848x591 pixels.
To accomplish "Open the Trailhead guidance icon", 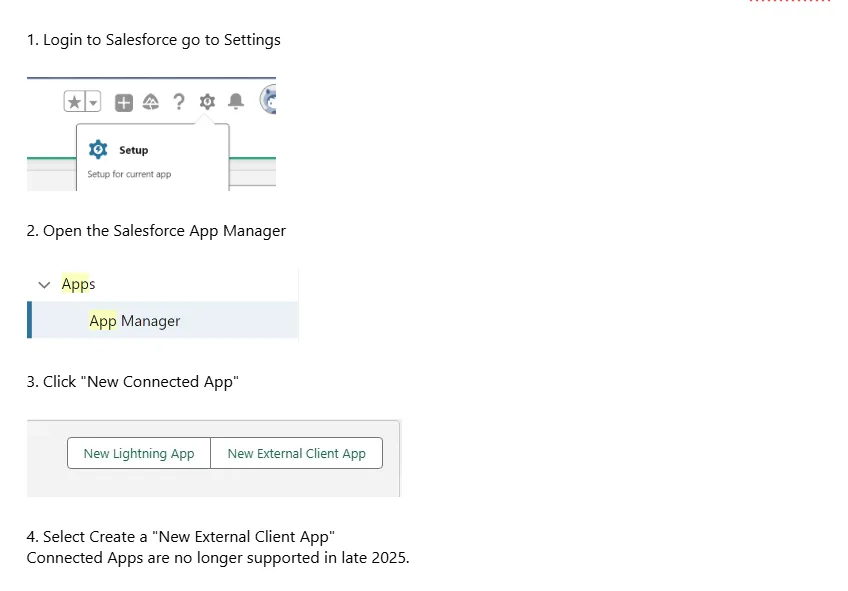I will [151, 102].
